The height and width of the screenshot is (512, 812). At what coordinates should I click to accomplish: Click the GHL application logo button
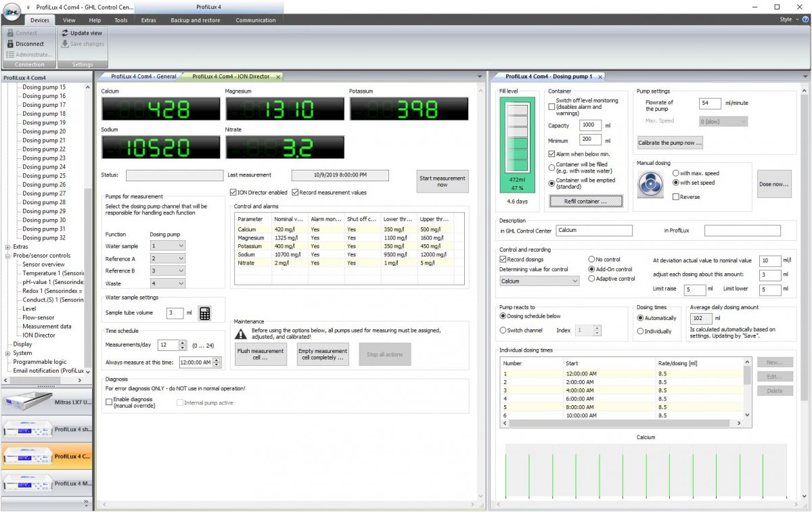coord(11,13)
